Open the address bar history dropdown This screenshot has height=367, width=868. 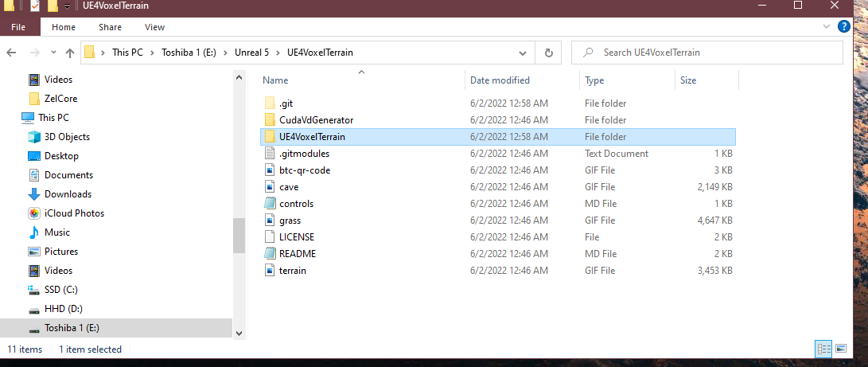[x=522, y=53]
